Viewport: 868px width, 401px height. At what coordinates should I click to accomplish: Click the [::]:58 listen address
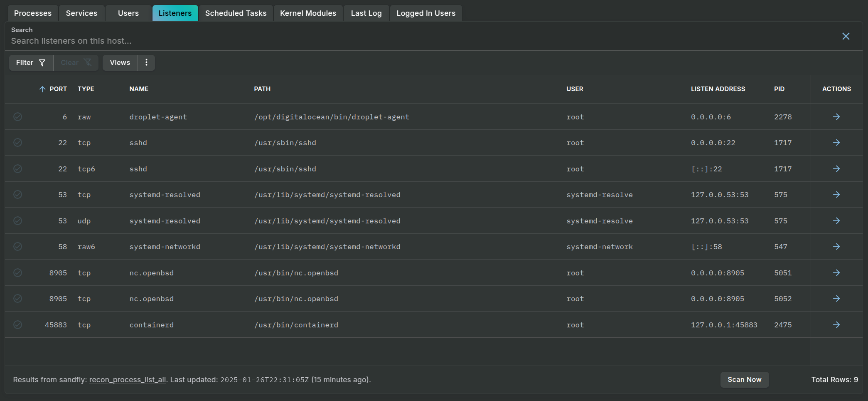coord(706,247)
